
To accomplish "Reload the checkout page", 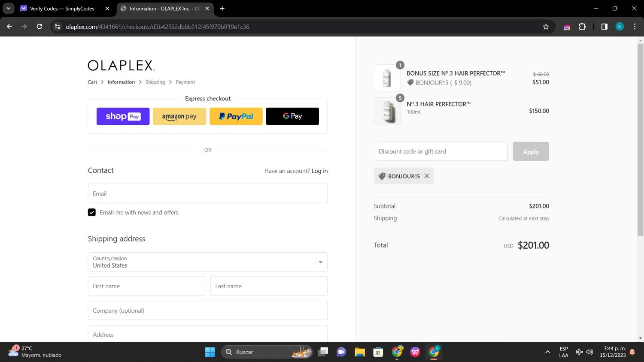I will (x=39, y=27).
